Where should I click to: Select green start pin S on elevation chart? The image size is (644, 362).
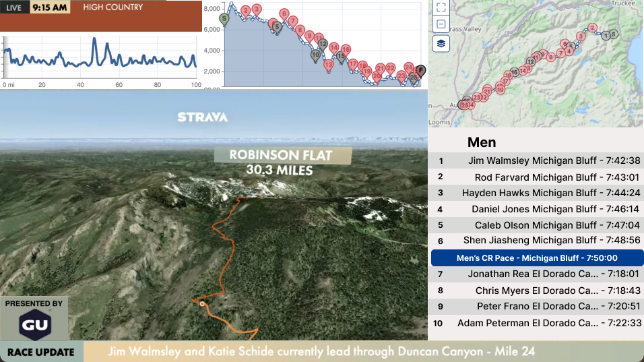click(x=224, y=20)
